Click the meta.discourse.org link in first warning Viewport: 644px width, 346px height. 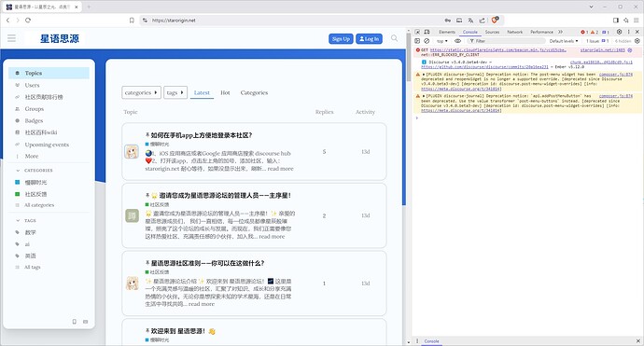pyautogui.click(x=461, y=89)
